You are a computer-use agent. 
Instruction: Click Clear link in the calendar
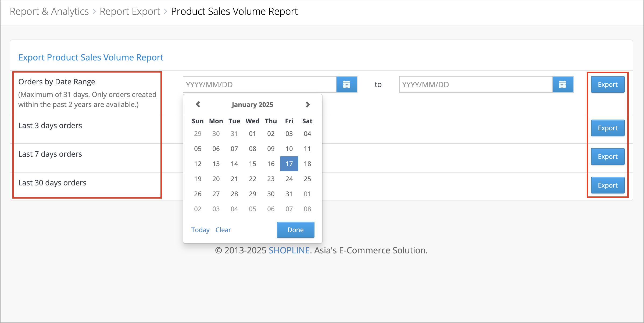click(x=223, y=230)
